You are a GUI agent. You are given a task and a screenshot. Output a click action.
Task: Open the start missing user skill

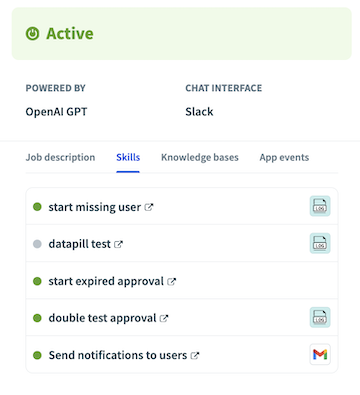click(95, 207)
